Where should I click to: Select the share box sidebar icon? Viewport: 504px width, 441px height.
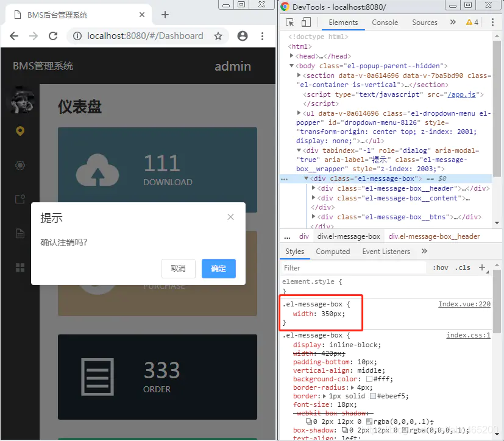(20, 199)
